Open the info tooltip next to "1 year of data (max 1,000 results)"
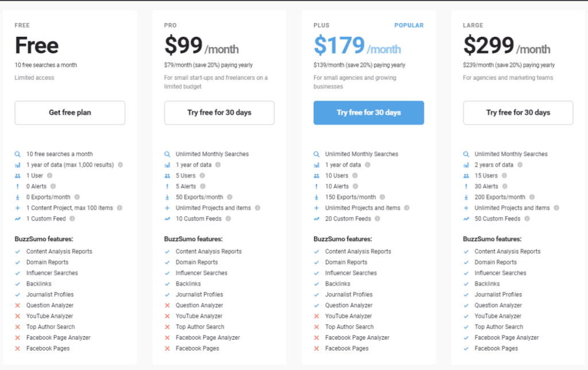The image size is (588, 370). coord(121,165)
